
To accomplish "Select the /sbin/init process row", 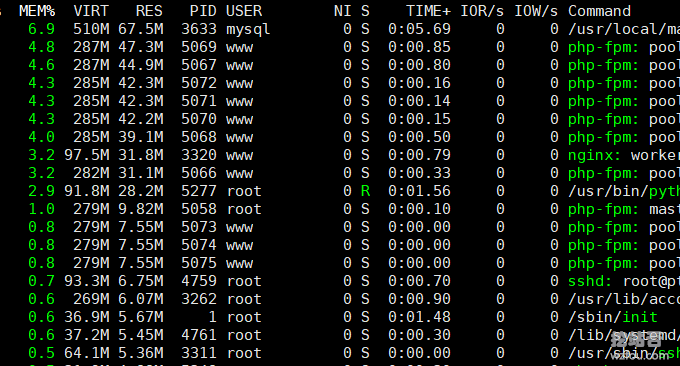I will (340, 317).
